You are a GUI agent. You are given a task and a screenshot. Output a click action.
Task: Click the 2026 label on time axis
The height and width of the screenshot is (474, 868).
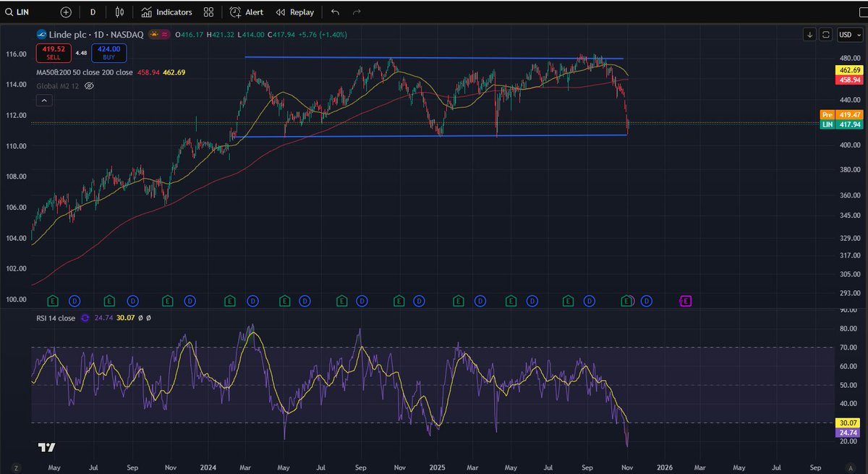pyautogui.click(x=665, y=467)
